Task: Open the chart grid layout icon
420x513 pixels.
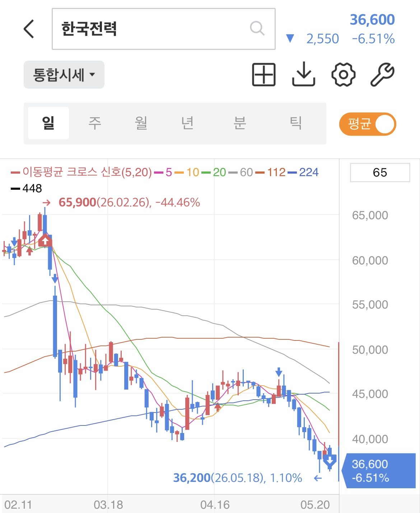Action: [x=264, y=75]
